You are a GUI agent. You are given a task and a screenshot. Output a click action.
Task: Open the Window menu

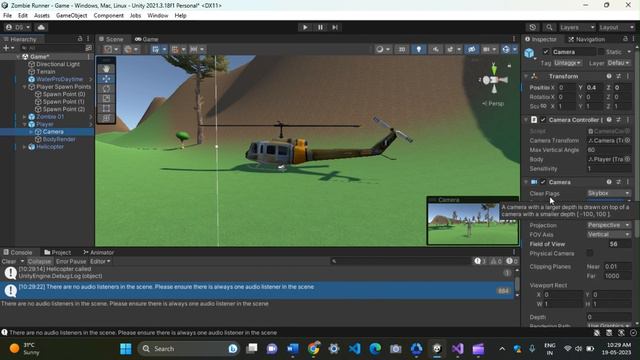click(158, 16)
